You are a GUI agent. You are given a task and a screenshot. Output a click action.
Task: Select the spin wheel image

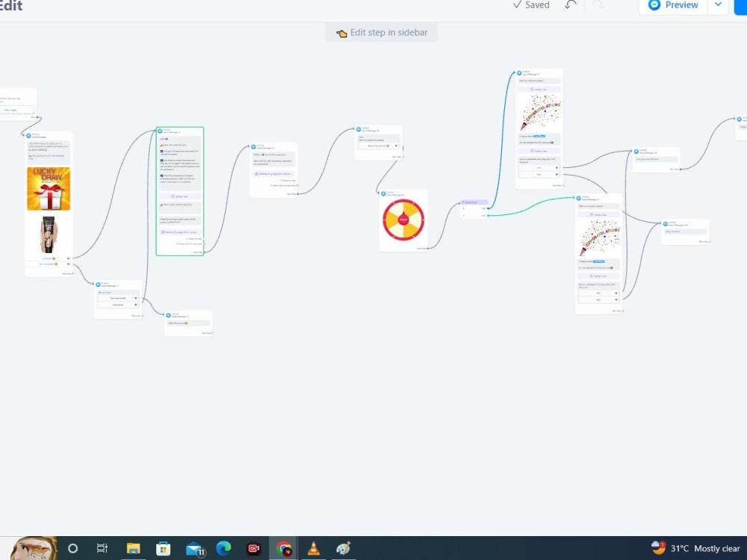[403, 220]
